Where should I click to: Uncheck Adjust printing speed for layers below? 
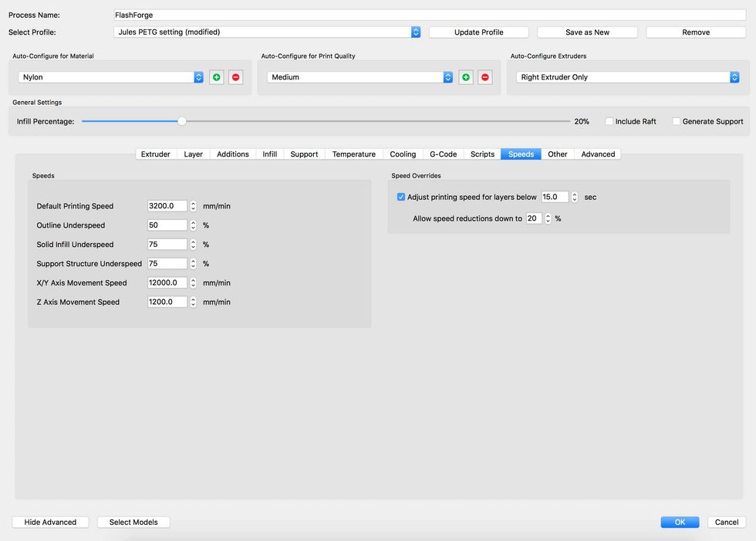pyautogui.click(x=401, y=197)
